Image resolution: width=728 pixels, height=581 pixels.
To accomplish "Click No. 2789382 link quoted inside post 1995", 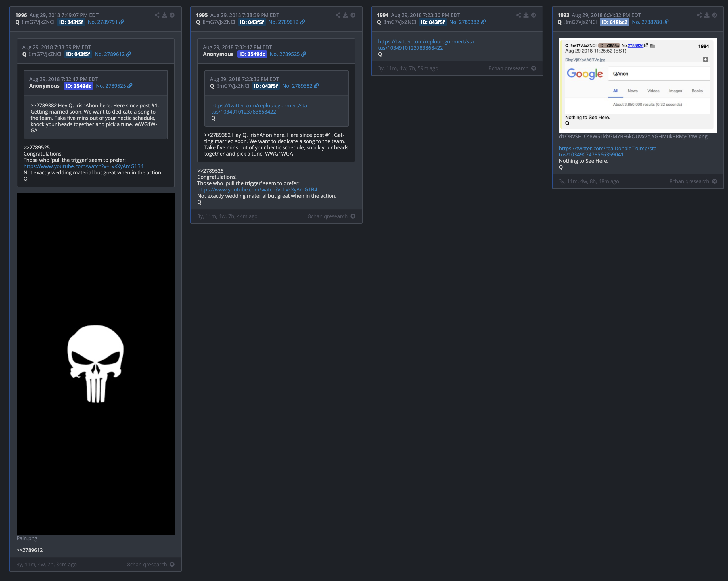I will (297, 86).
